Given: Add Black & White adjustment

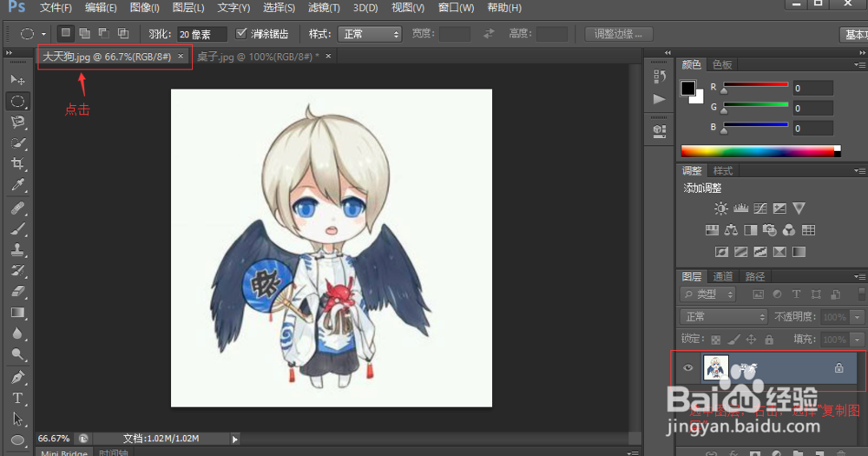Looking at the screenshot, I should (x=750, y=230).
